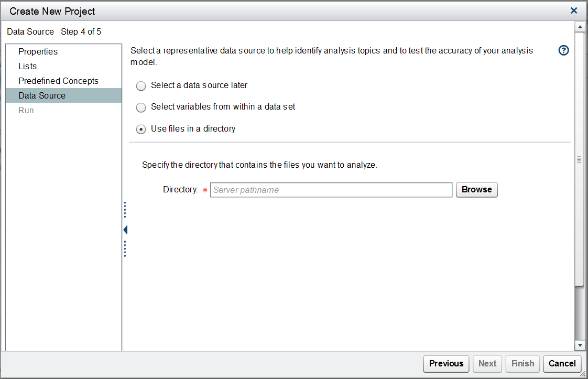588x379 pixels.
Task: Click the Next button
Action: click(x=487, y=363)
